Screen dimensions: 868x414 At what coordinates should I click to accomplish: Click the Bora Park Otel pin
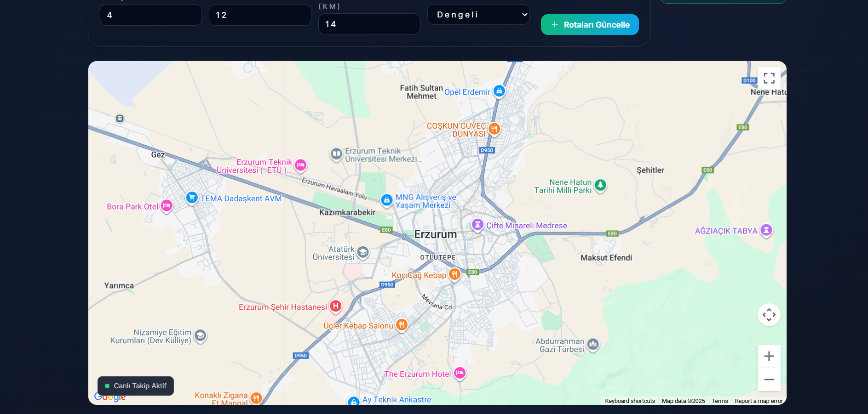pyautogui.click(x=167, y=205)
